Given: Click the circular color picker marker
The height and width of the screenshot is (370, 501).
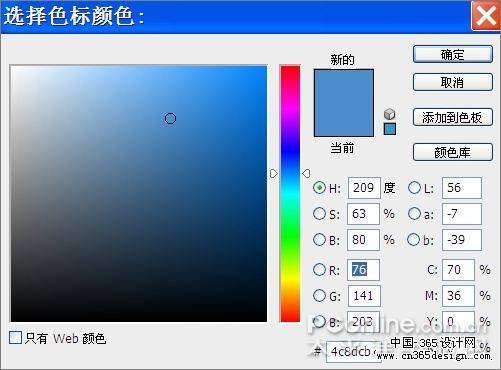Looking at the screenshot, I should (170, 118).
